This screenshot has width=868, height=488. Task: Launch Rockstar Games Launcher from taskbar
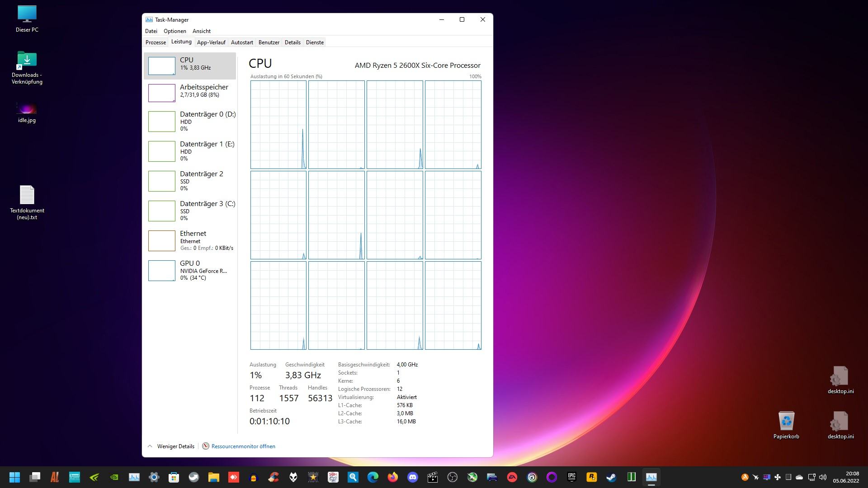592,477
